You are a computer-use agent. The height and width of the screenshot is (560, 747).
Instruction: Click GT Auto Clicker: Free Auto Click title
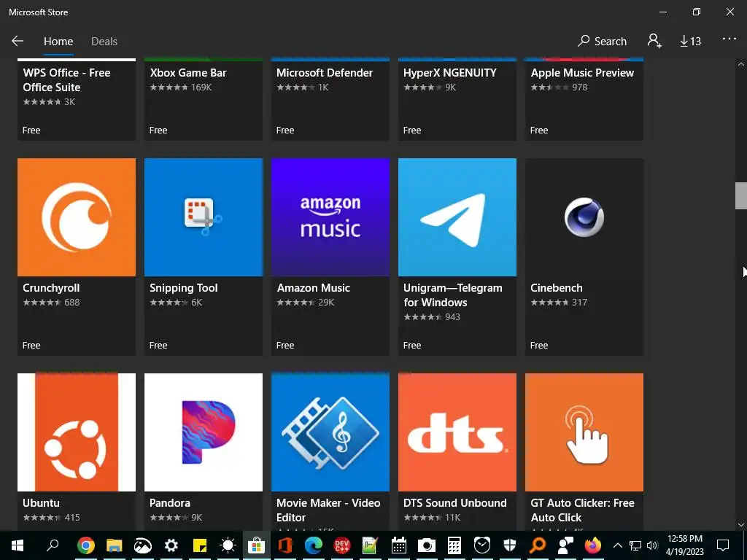pyautogui.click(x=582, y=510)
